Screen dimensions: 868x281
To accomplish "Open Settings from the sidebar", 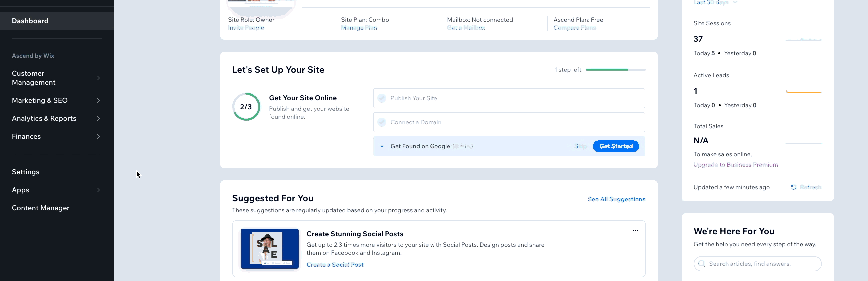I will coord(26,172).
